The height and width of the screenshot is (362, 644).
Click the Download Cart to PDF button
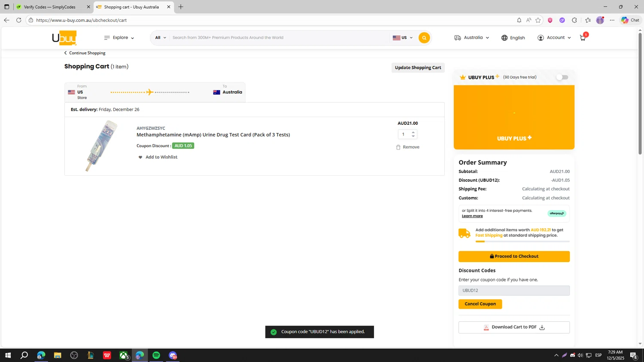514,327
